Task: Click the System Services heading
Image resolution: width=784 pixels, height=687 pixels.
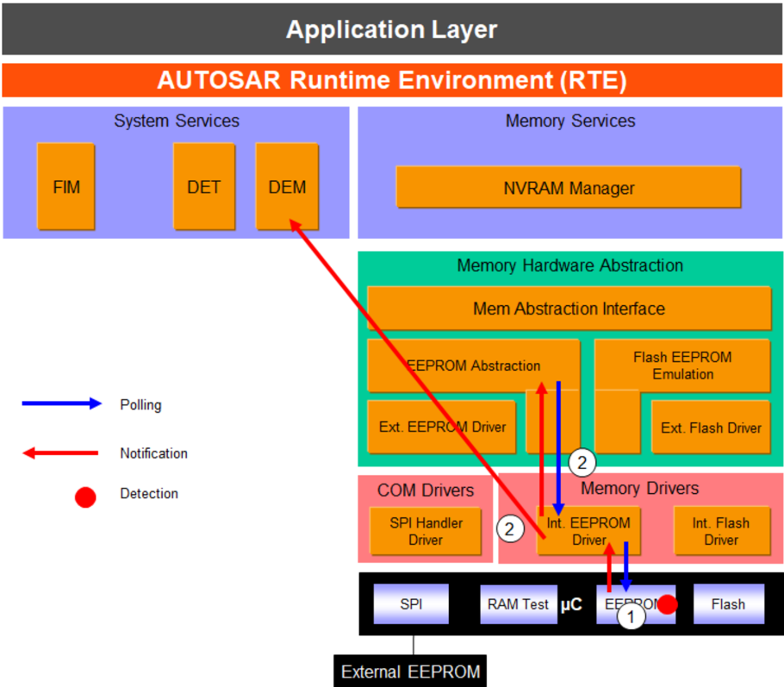Action: click(177, 121)
